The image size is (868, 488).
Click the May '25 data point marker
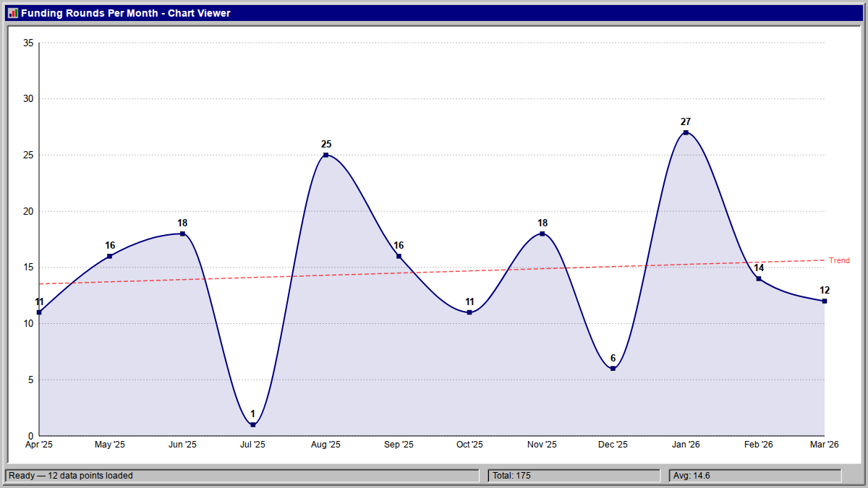(x=110, y=256)
